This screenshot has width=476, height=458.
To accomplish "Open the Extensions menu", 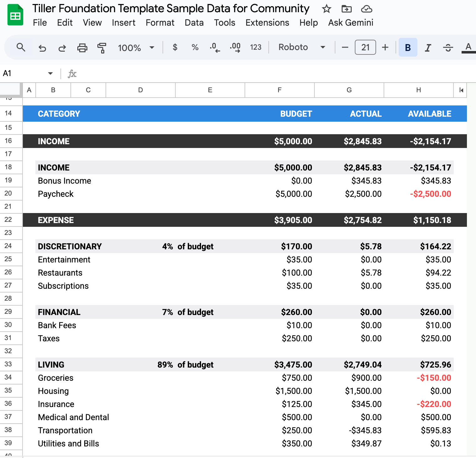I will point(267,23).
